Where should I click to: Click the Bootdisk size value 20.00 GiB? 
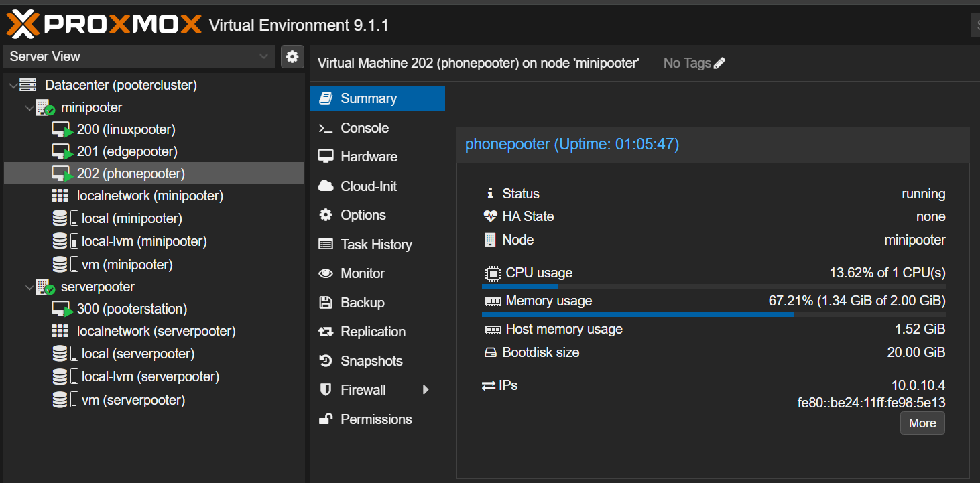point(916,352)
